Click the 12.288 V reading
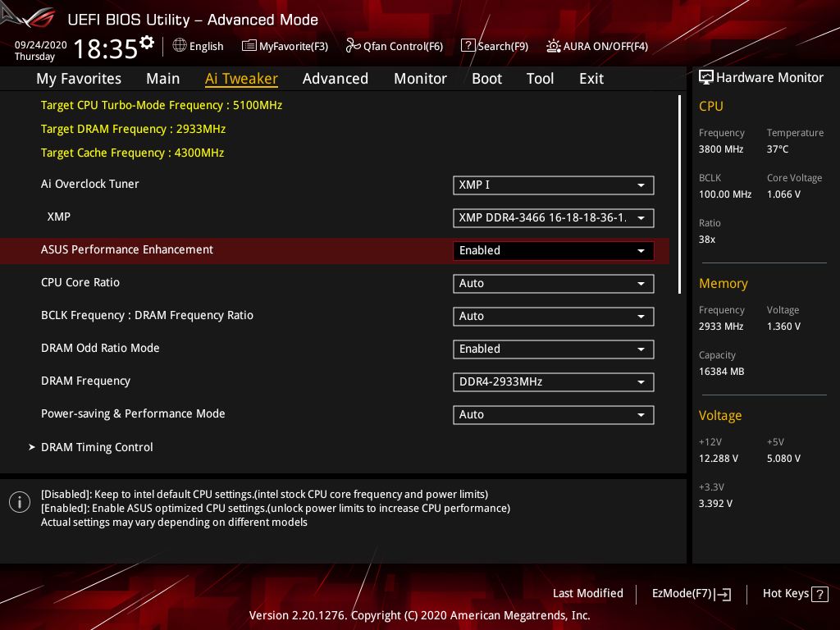 tap(719, 459)
